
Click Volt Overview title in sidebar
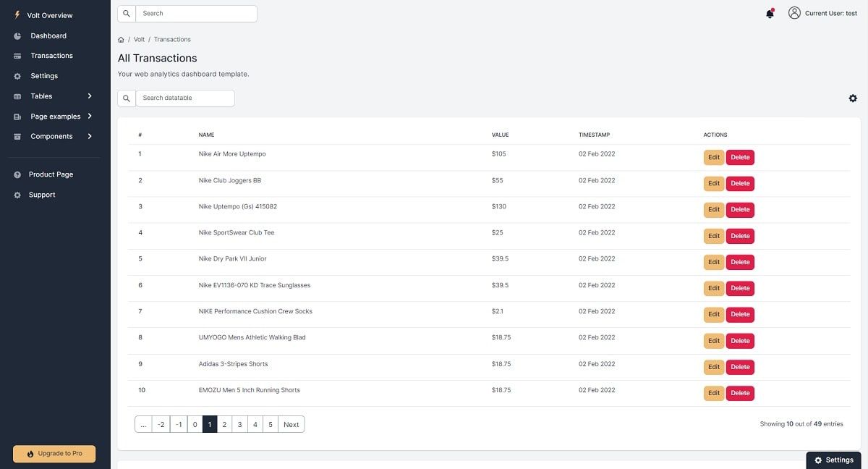tap(50, 16)
